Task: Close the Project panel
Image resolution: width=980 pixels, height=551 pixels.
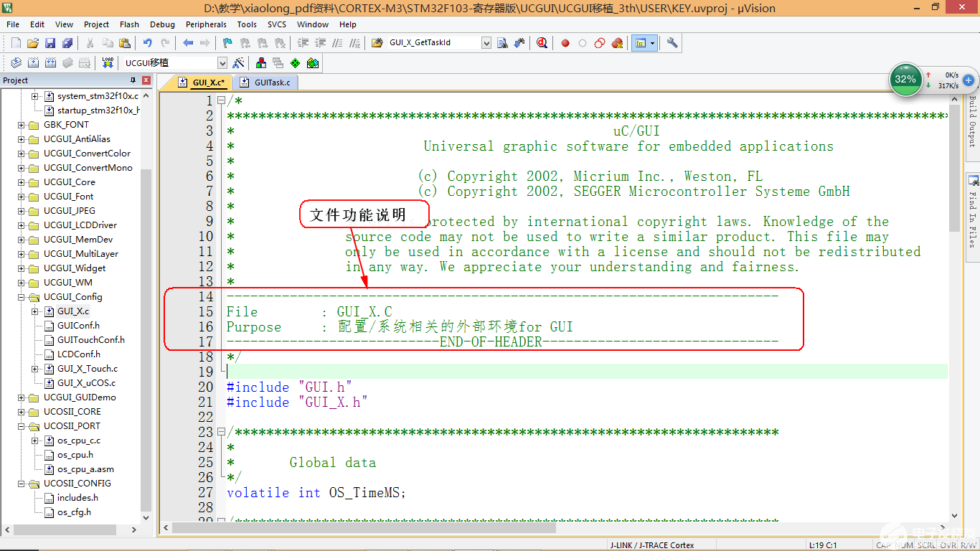Action: pyautogui.click(x=146, y=80)
